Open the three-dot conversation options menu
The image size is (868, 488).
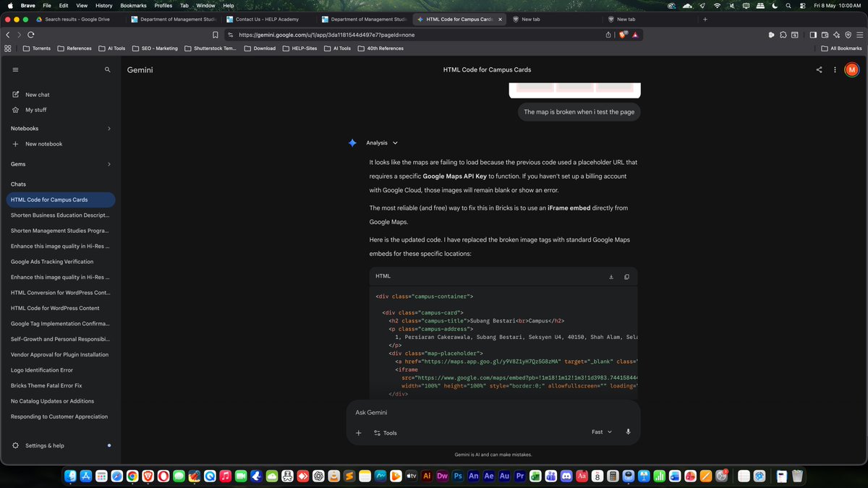[x=835, y=70]
